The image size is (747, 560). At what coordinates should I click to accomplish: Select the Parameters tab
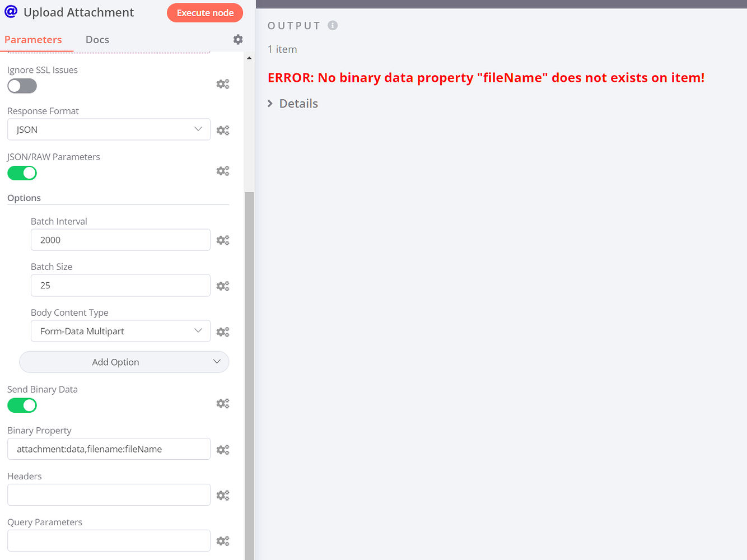click(x=33, y=39)
